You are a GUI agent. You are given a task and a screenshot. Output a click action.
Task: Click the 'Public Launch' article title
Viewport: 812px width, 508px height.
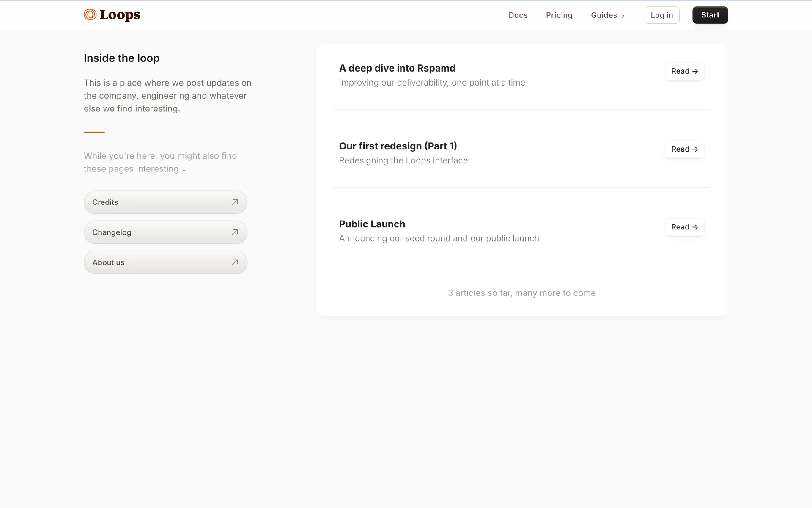point(372,224)
